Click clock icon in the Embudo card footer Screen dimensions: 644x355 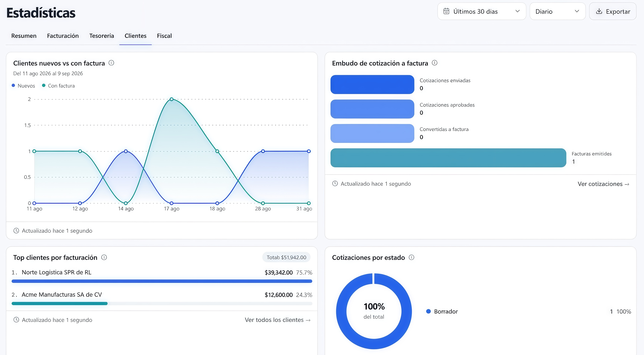(335, 184)
